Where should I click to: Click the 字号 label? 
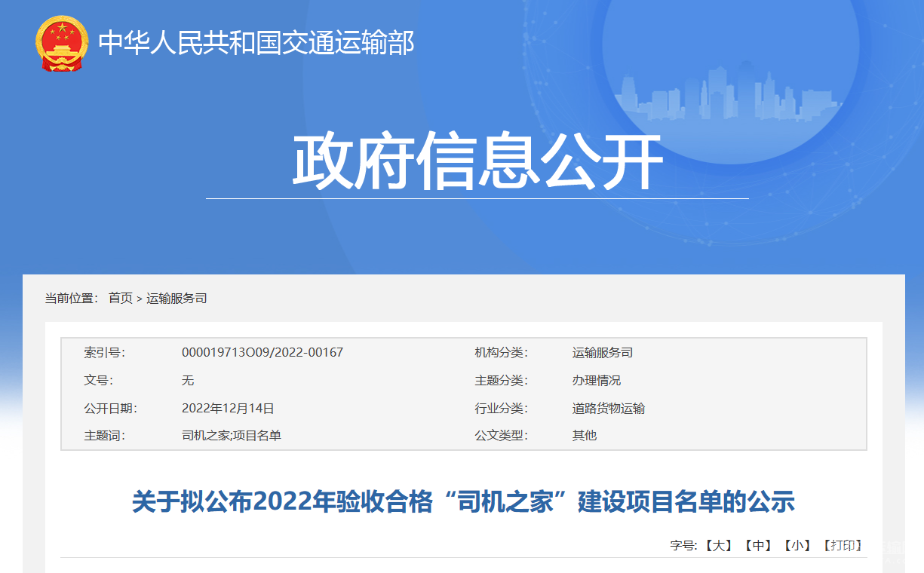click(683, 545)
